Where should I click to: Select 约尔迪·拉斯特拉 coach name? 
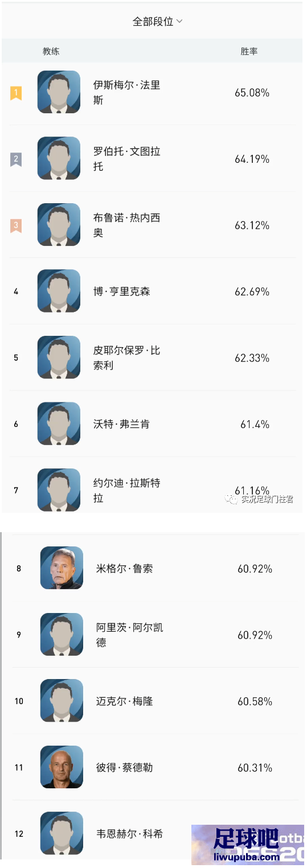pyautogui.click(x=127, y=491)
